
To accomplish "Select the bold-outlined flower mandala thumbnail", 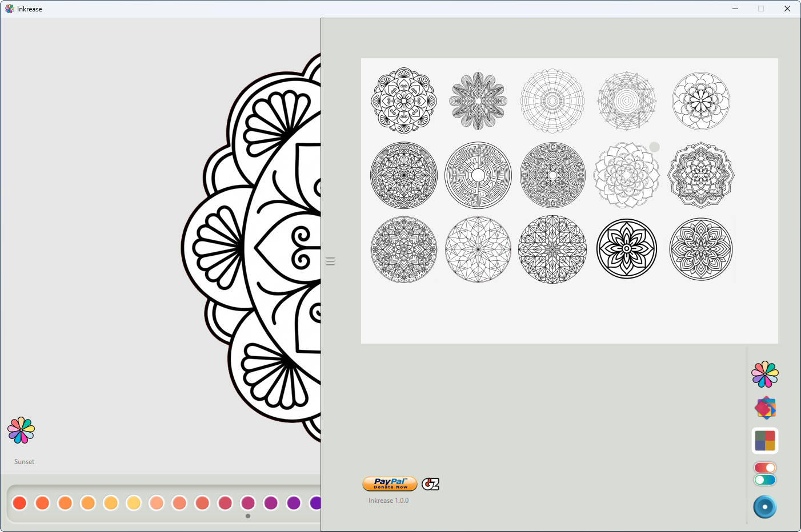I will coord(627,249).
